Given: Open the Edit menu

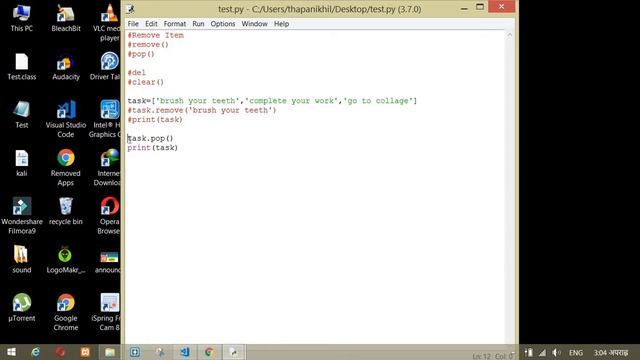Looking at the screenshot, I should [x=151, y=24].
